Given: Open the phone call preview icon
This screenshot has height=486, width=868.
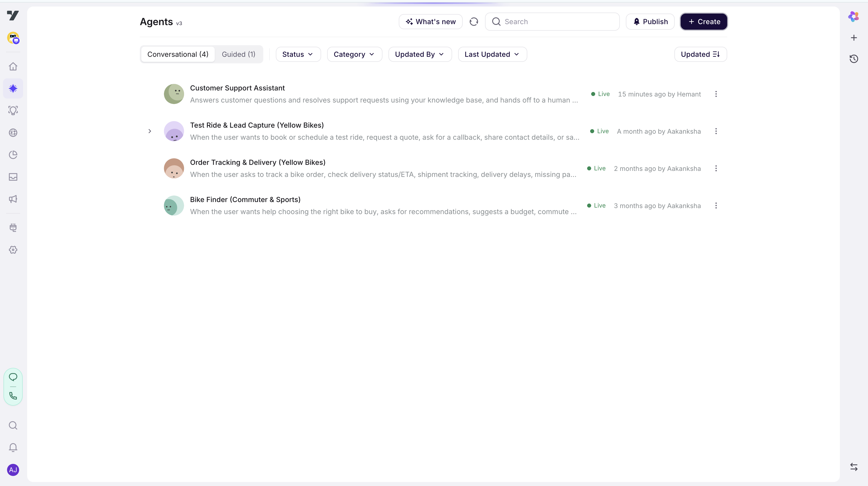Looking at the screenshot, I should pos(13,396).
